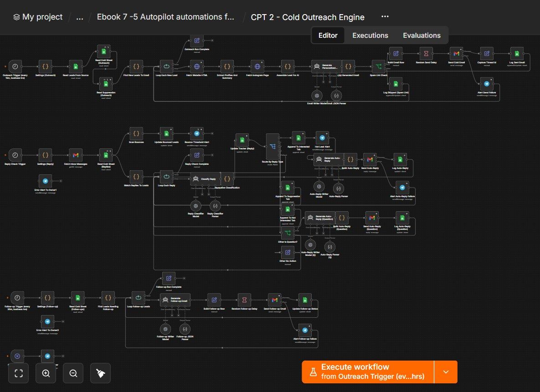Select the Scan Bounces code node
The height and width of the screenshot is (392, 540).
click(136, 133)
